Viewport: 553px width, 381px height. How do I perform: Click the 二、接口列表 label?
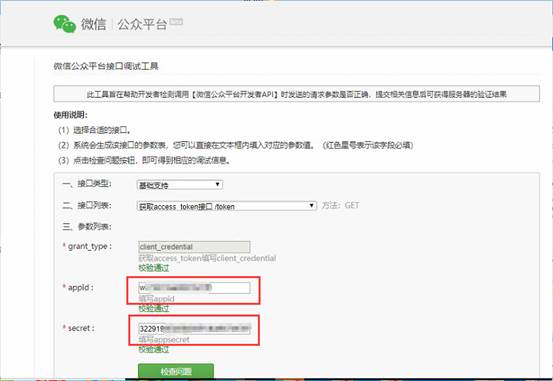pos(87,205)
